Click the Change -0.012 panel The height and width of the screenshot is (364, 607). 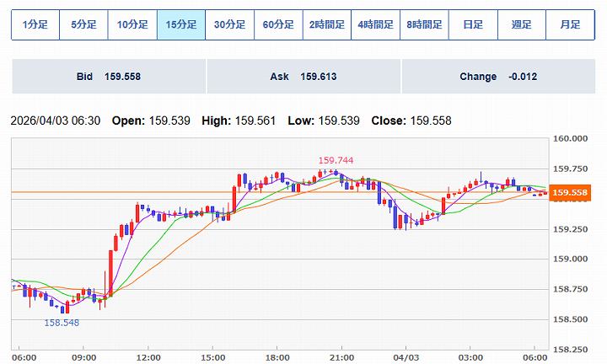tap(498, 77)
